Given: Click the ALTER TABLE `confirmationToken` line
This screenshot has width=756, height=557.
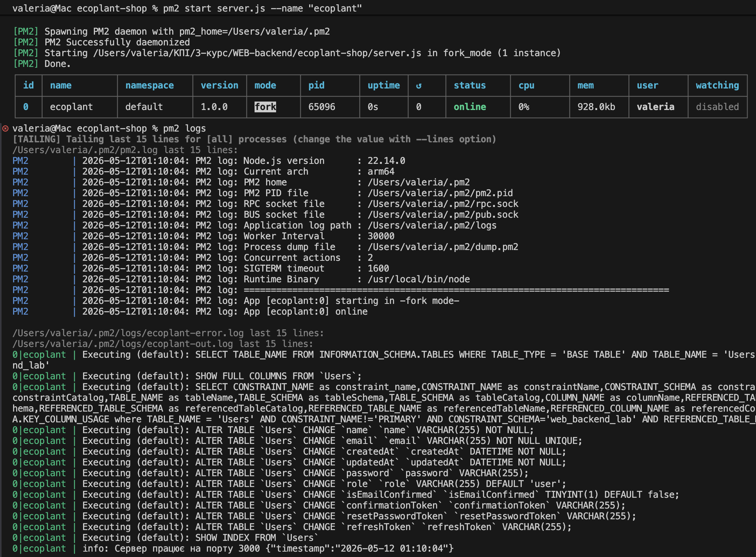Looking at the screenshot, I should coord(319,505).
